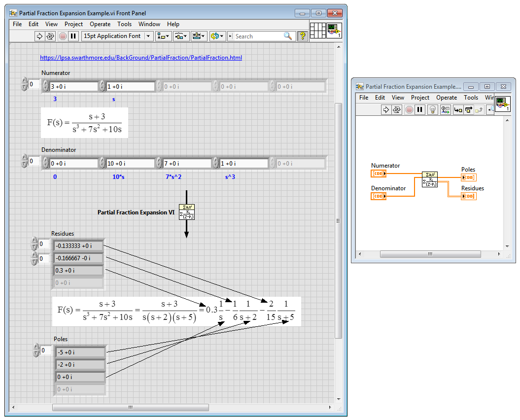Open the Resize Objects dropdown
The height and width of the screenshot is (420, 520).
coord(199,36)
